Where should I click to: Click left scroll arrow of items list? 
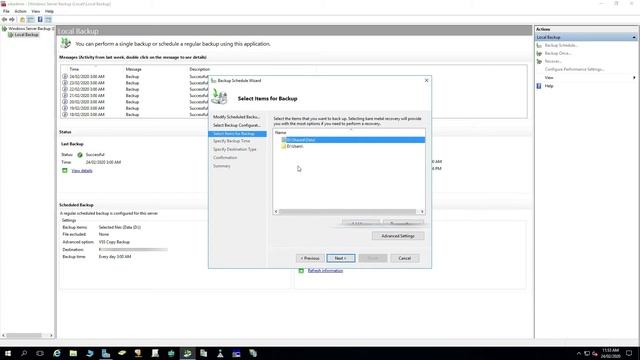tap(276, 211)
